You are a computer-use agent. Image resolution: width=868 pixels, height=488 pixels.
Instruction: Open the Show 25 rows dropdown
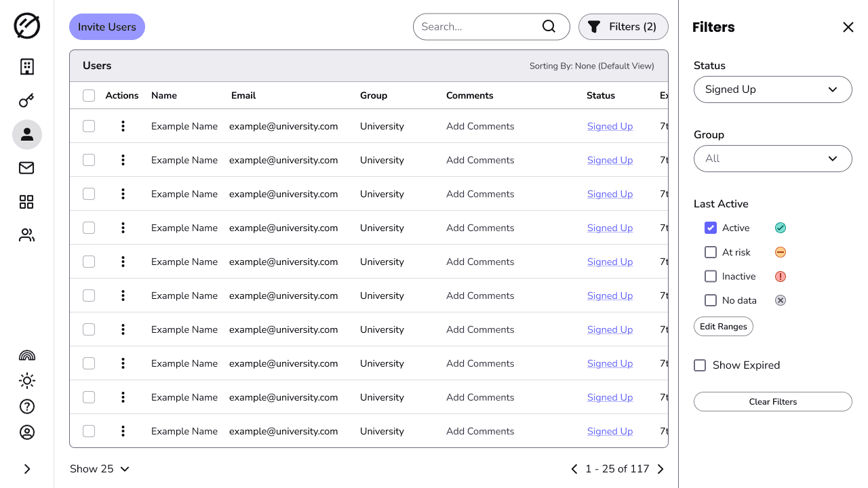[100, 469]
